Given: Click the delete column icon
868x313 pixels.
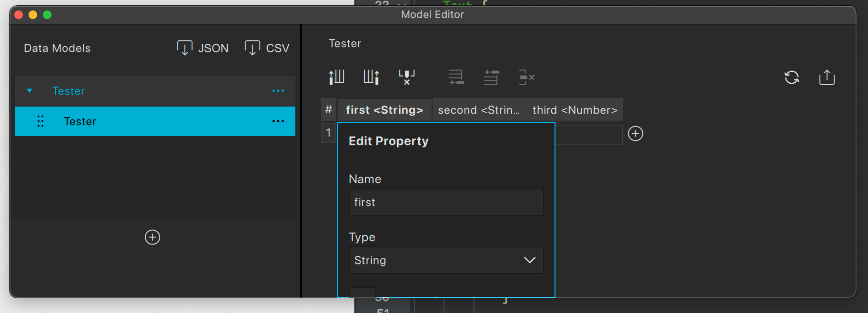Looking at the screenshot, I should [407, 77].
